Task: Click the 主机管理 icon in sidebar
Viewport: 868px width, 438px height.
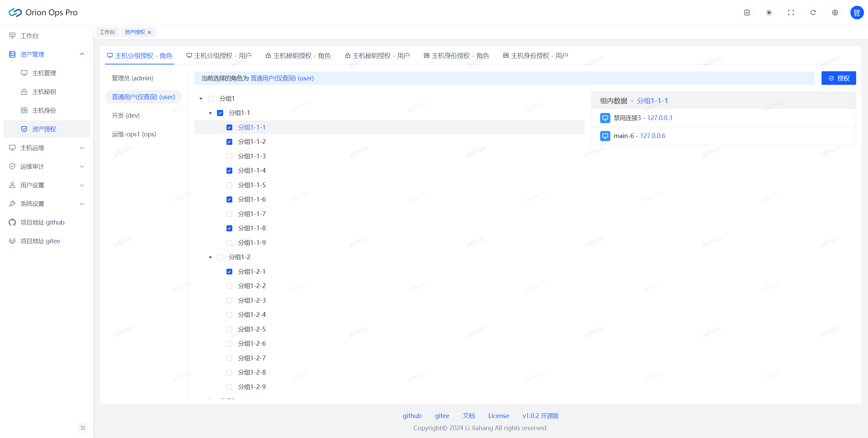Action: coord(23,73)
